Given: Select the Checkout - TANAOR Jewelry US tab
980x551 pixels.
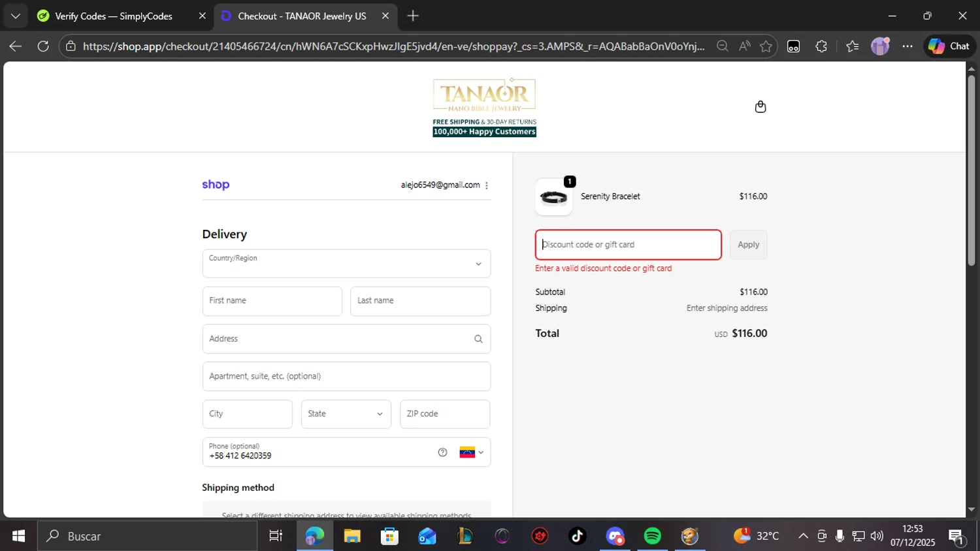Looking at the screenshot, I should (x=302, y=16).
